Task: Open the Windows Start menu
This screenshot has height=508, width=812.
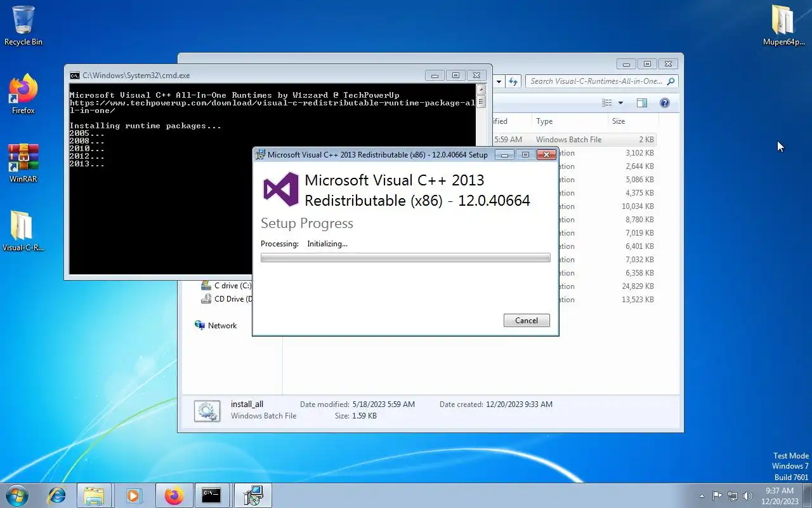Action: point(17,495)
